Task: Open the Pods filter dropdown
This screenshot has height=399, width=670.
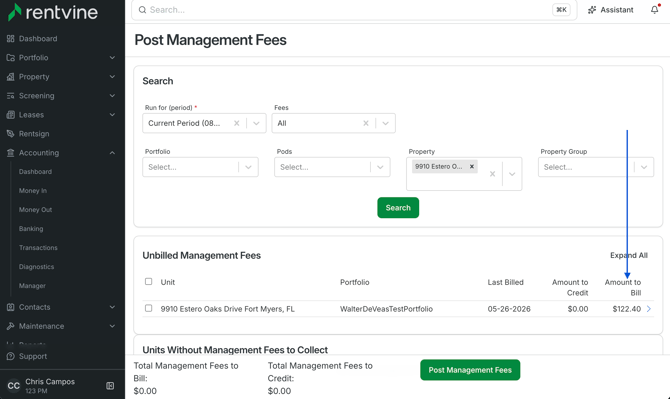Action: [x=380, y=167]
